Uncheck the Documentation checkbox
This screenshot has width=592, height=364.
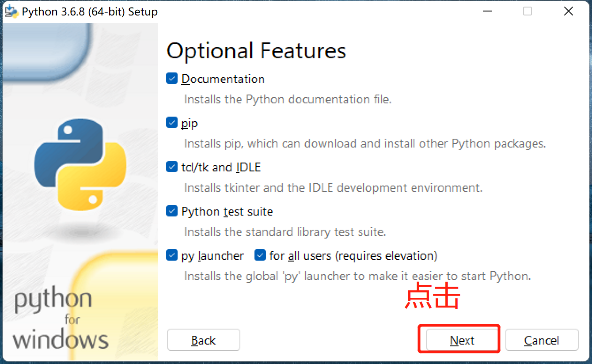(172, 79)
